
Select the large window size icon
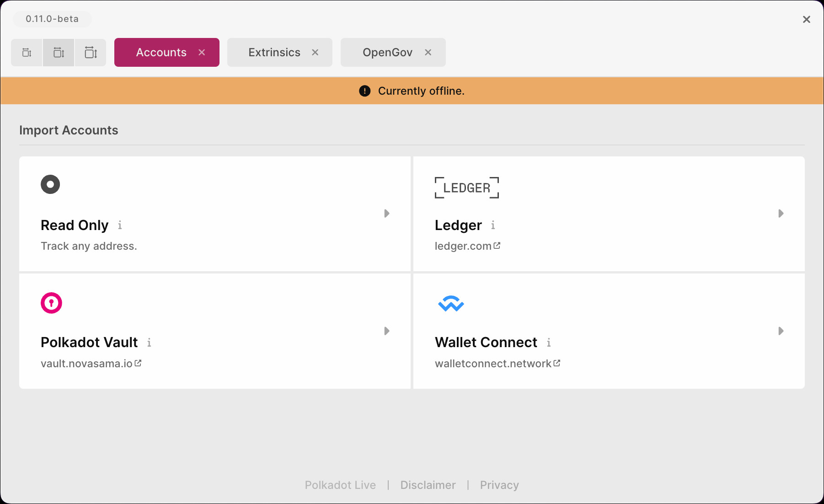tap(91, 53)
